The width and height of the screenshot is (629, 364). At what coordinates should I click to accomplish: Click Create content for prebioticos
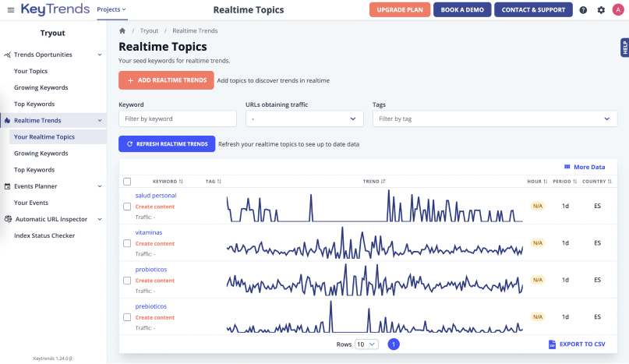(155, 317)
